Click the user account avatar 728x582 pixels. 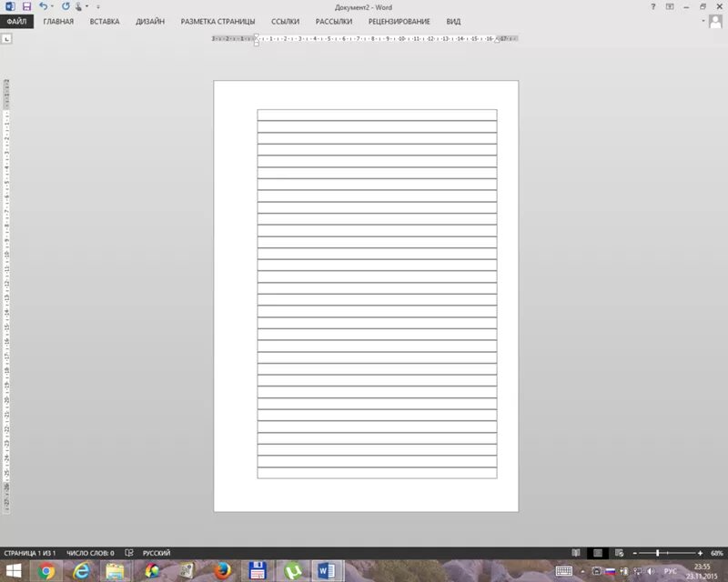pos(715,21)
